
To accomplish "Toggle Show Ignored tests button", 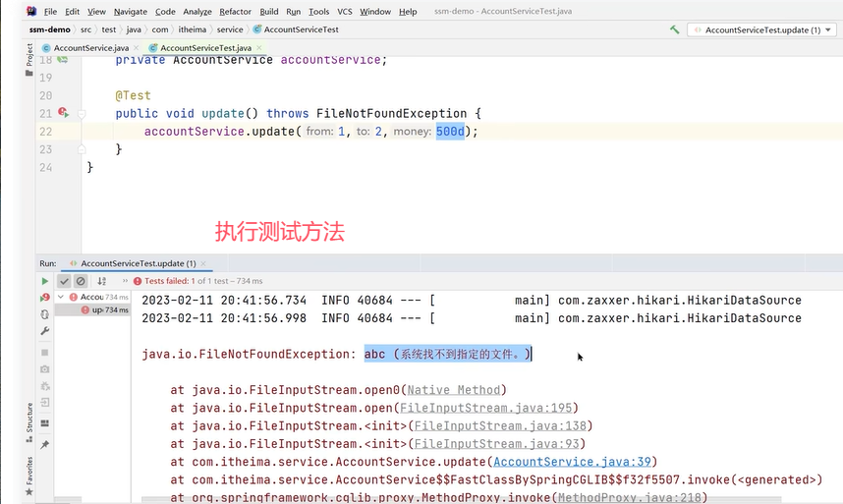I will pos(81,281).
